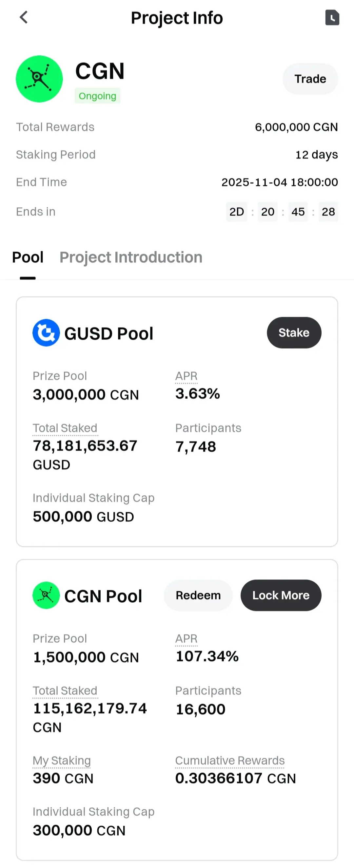This screenshot has height=868, width=354.
Task: Tap the GUSD Pool coin icon
Action: tap(46, 332)
